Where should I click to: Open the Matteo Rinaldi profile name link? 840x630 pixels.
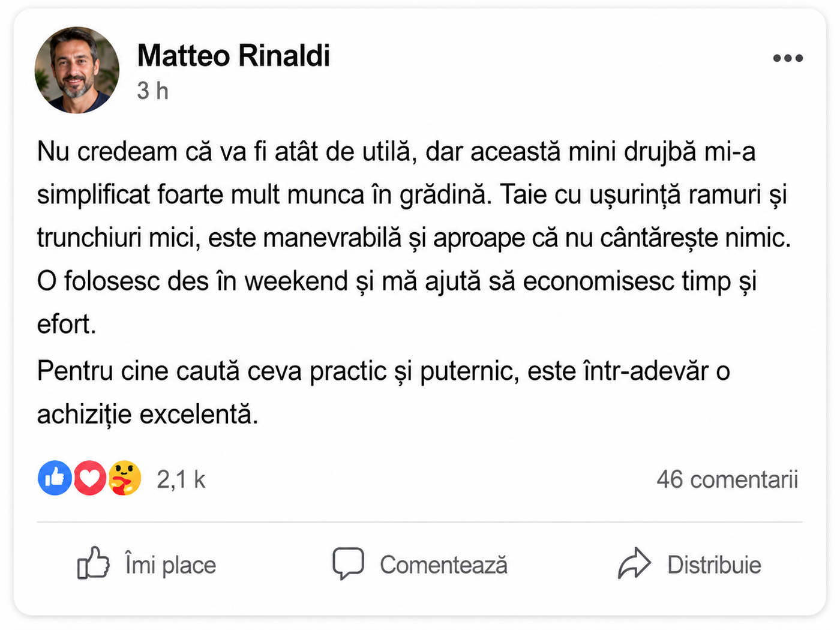(233, 56)
